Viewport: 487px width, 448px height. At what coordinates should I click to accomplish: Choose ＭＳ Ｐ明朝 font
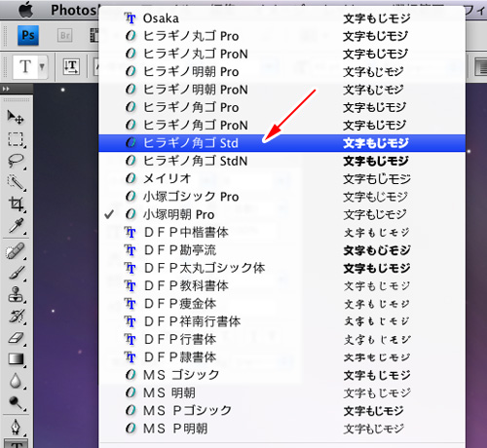click(x=281, y=429)
